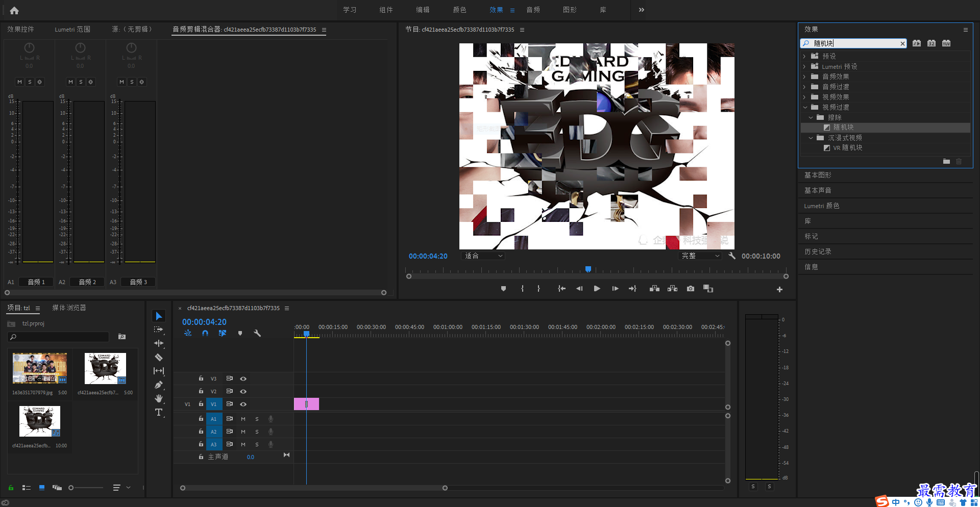The image size is (980, 507).
Task: Mute track A1 in the timeline
Action: [243, 419]
